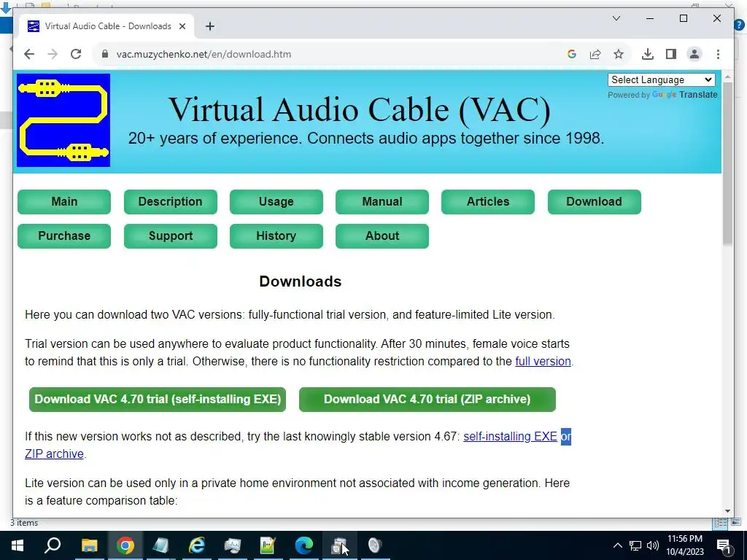The width and height of the screenshot is (747, 560).
Task: Follow the full version link
Action: [543, 362]
